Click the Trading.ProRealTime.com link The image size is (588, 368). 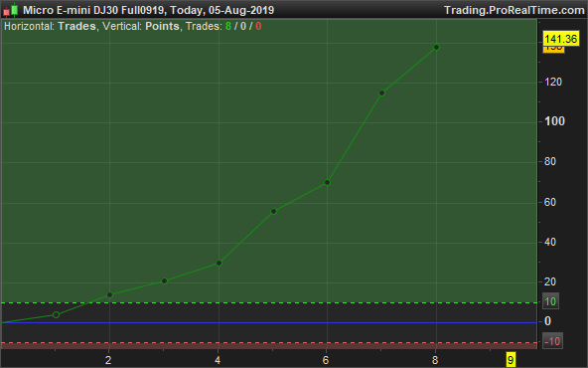point(514,10)
